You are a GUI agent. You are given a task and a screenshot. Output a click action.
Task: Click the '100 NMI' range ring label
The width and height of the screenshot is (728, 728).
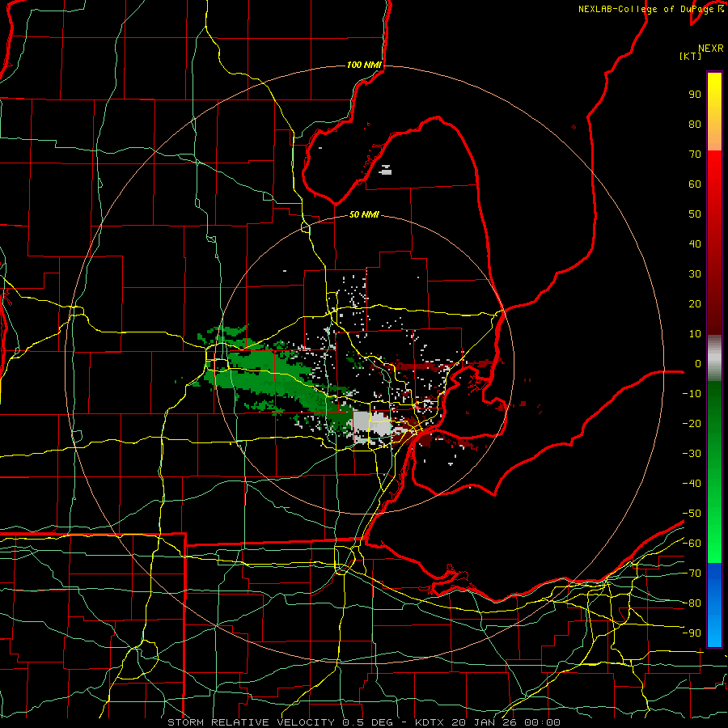(x=364, y=65)
